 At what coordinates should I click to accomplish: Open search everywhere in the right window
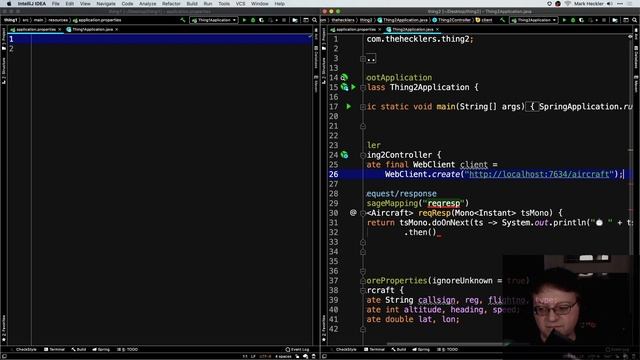pos(634,20)
